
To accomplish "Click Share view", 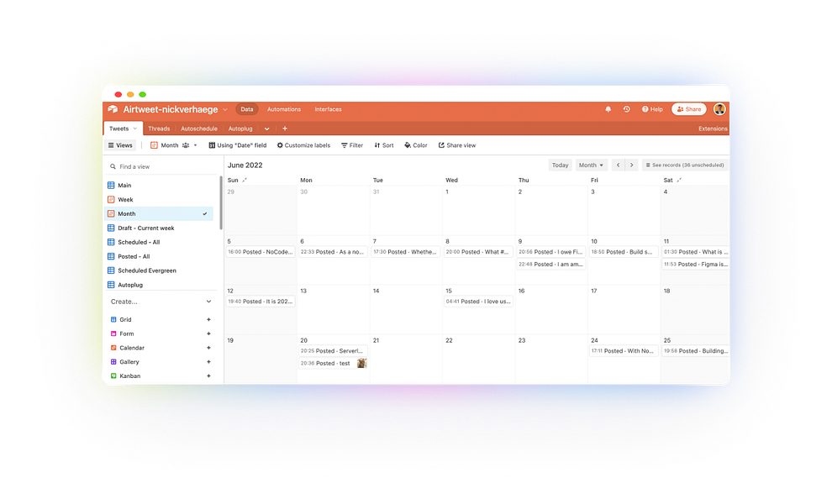I will tap(457, 145).
